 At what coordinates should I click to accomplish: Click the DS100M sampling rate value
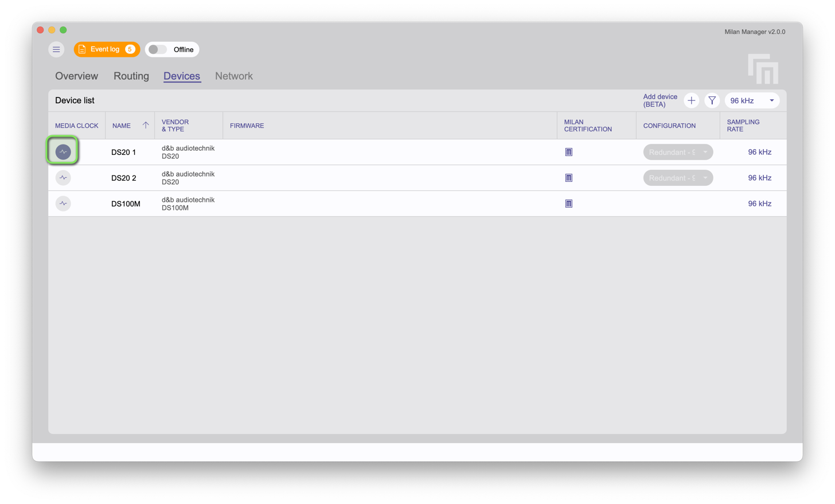759,204
